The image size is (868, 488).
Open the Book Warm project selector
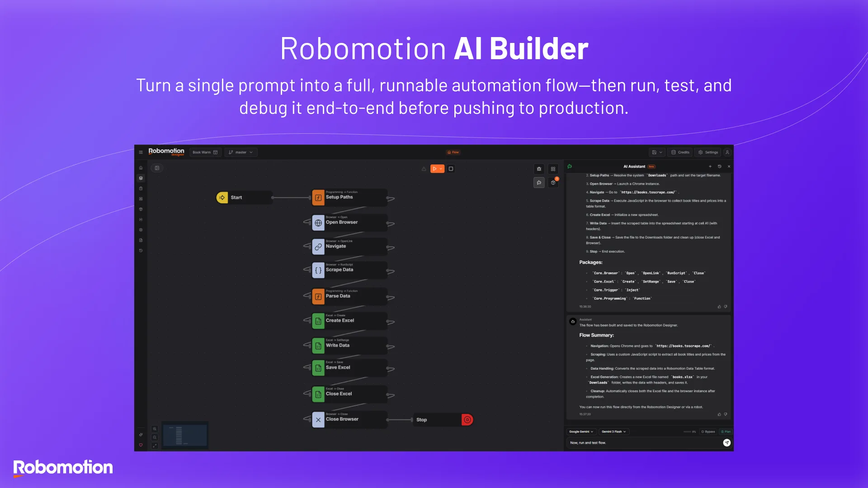pyautogui.click(x=205, y=152)
